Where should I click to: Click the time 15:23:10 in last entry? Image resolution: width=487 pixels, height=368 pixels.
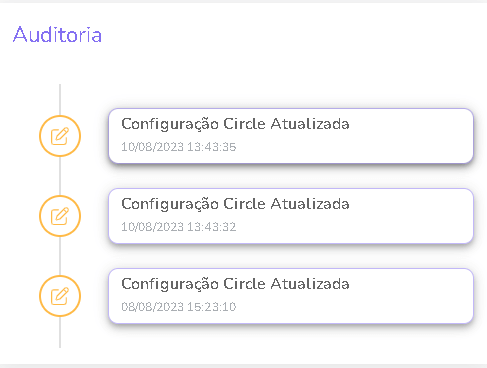[x=212, y=307]
